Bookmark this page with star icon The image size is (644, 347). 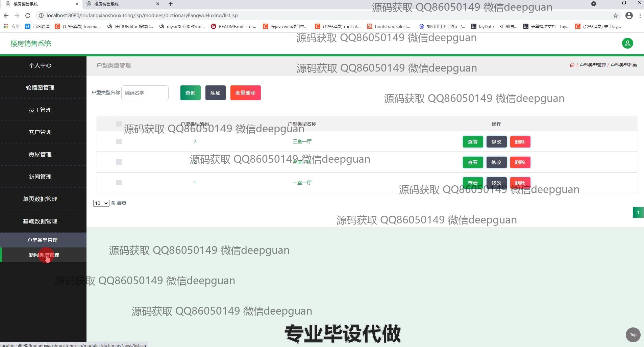pos(616,16)
